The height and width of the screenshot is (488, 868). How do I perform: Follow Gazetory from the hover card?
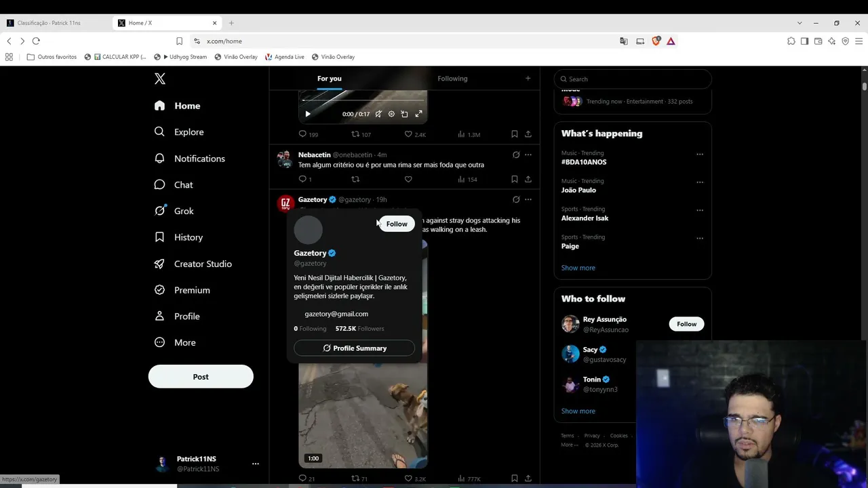[x=397, y=224]
